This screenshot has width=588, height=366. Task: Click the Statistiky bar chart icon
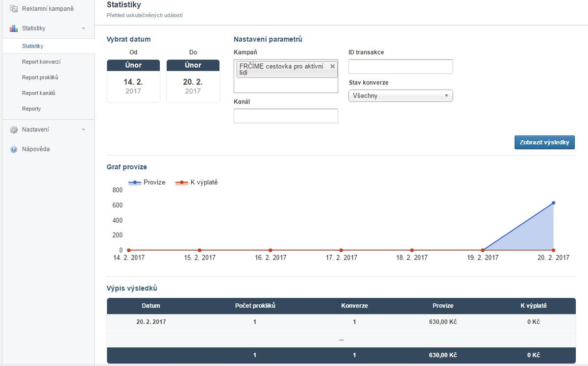(x=14, y=28)
